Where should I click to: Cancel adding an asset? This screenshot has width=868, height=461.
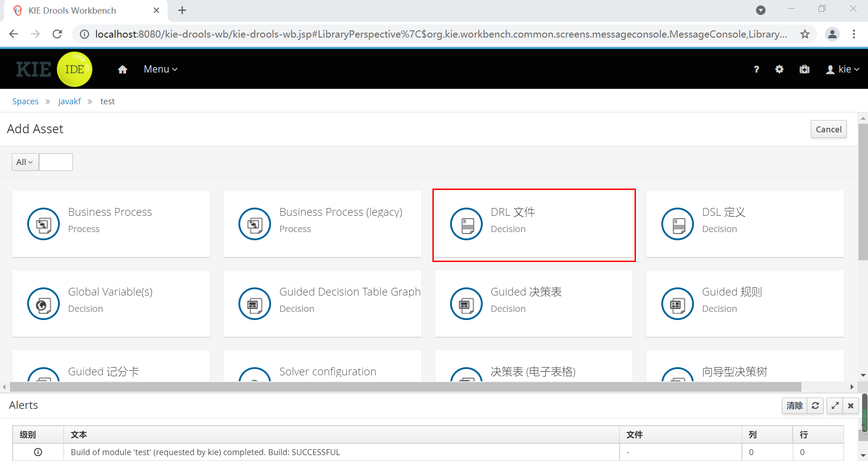pos(828,129)
